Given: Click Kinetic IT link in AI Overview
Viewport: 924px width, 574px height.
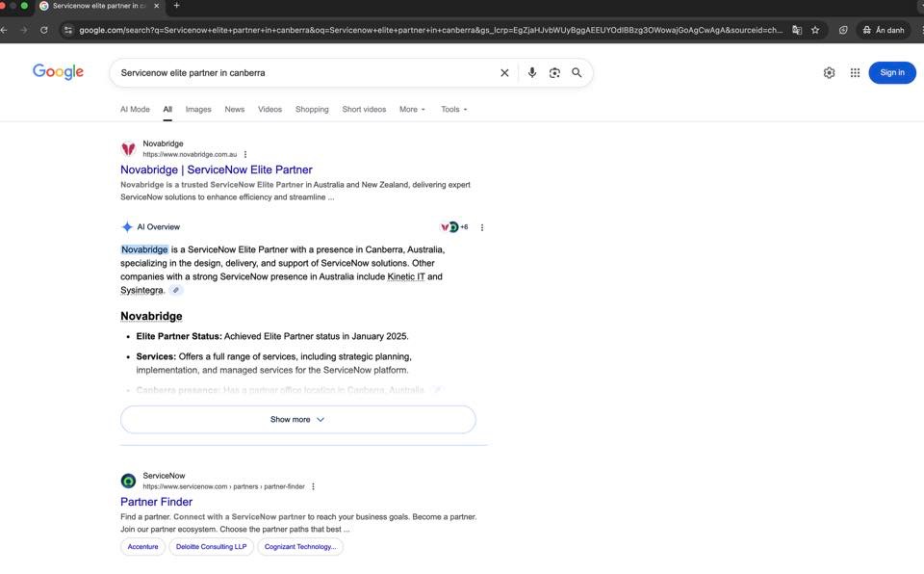Looking at the screenshot, I should click(x=406, y=276).
